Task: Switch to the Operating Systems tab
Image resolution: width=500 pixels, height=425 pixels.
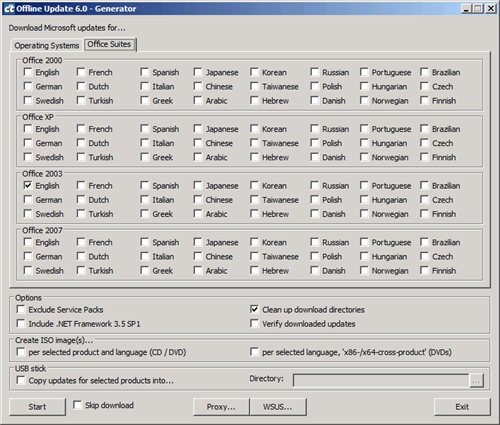Action: click(x=46, y=45)
